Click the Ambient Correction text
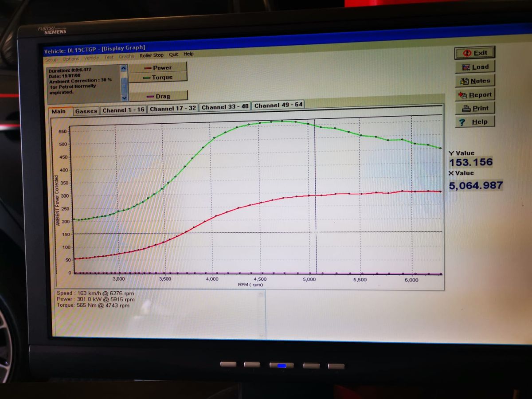 tap(80, 81)
